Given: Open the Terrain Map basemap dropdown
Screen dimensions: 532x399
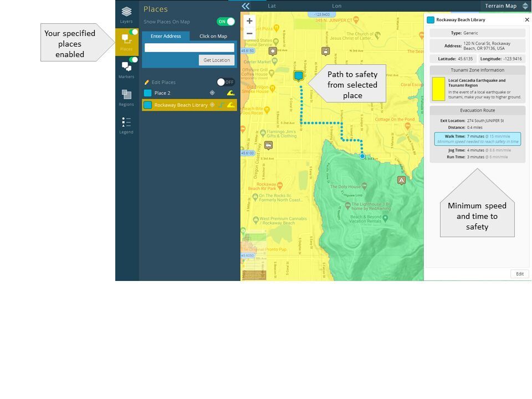Looking at the screenshot, I should pyautogui.click(x=505, y=6).
